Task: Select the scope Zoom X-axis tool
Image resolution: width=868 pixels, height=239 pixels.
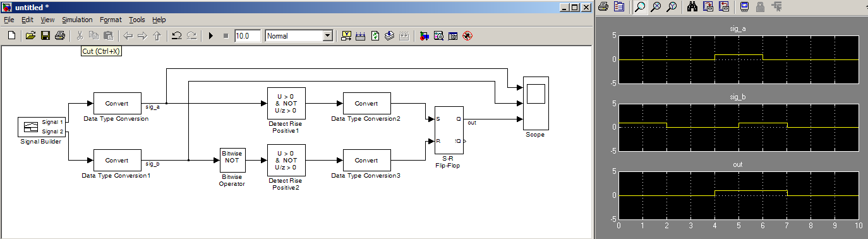Action: click(x=656, y=7)
